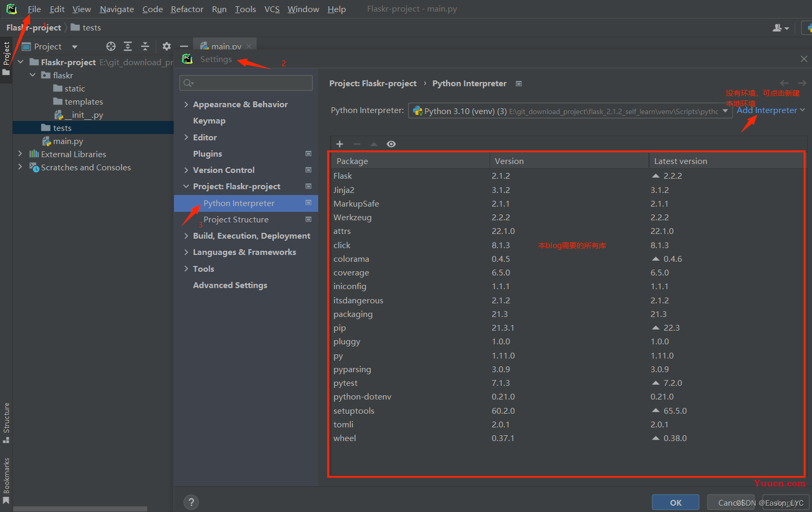812x512 pixels.
Task: Open the File menu
Action: [x=34, y=9]
